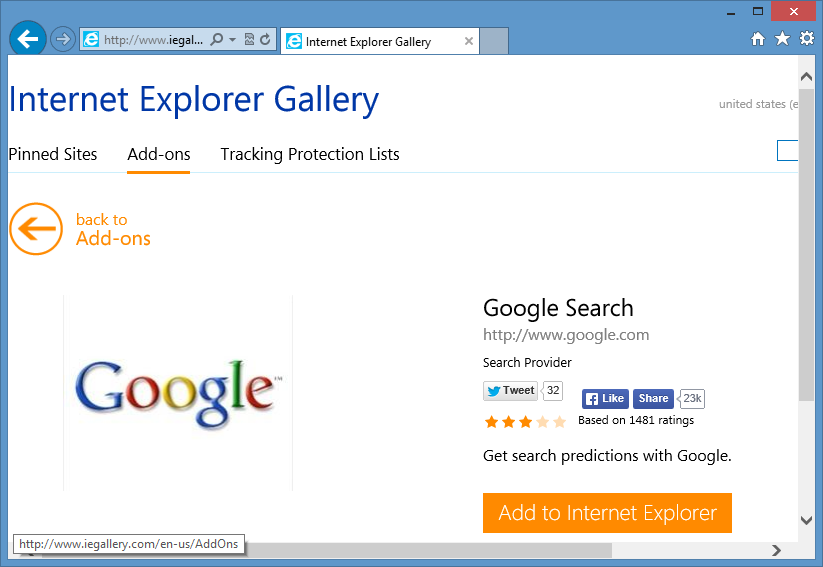The height and width of the screenshot is (567, 823).
Task: Click the Internet Explorer Gallery heading
Action: coord(194,100)
